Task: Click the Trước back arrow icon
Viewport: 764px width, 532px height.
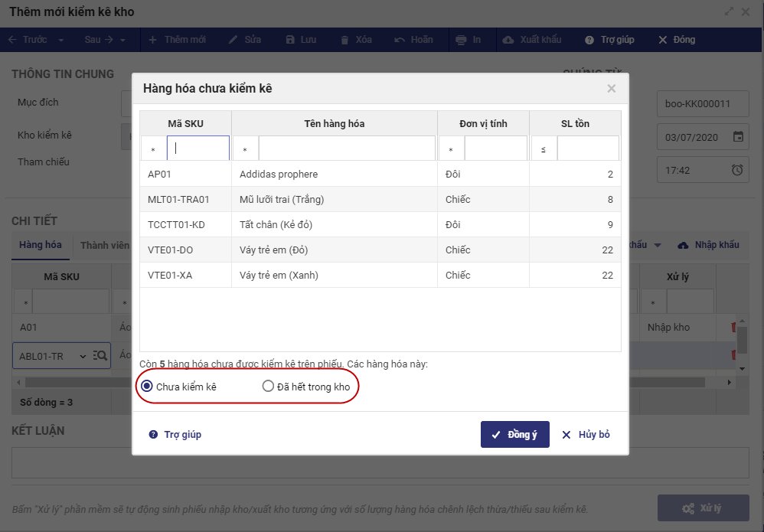Action: click(x=13, y=40)
